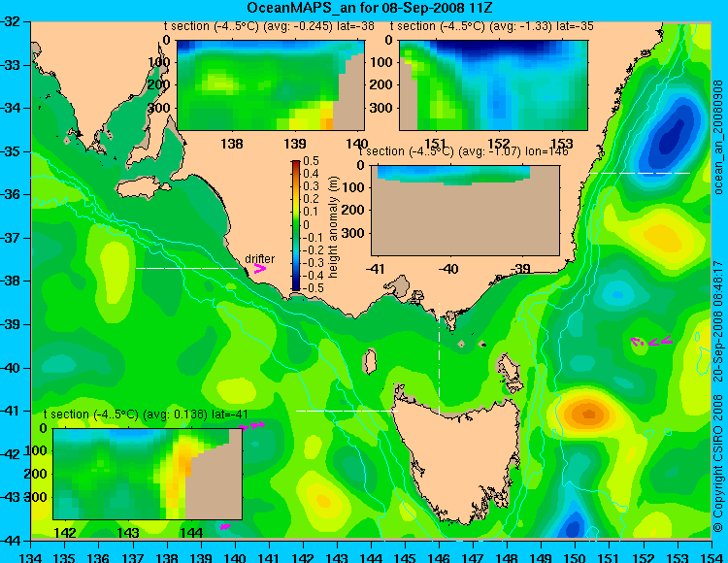This screenshot has height=563, width=728.
Task: Click the height anomaly color bar
Action: pyautogui.click(x=296, y=225)
